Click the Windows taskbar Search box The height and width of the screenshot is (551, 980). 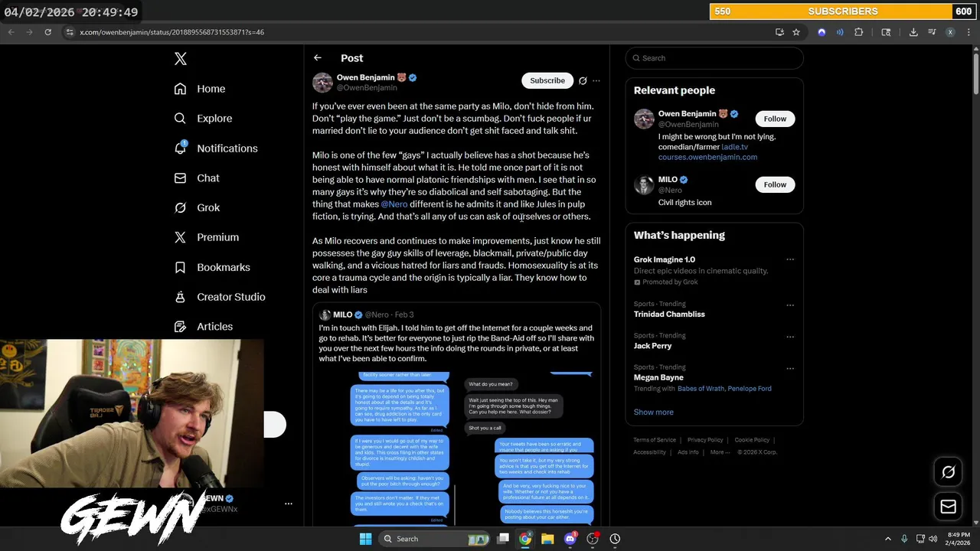point(435,539)
